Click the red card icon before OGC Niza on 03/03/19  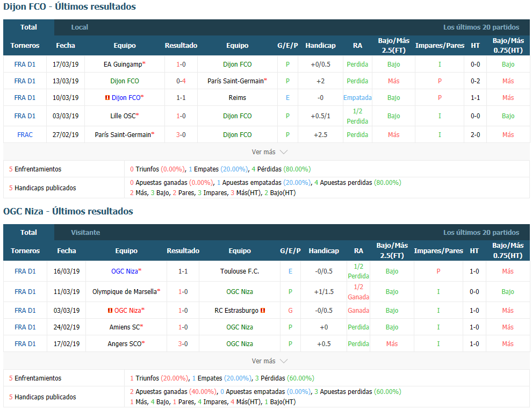(110, 311)
